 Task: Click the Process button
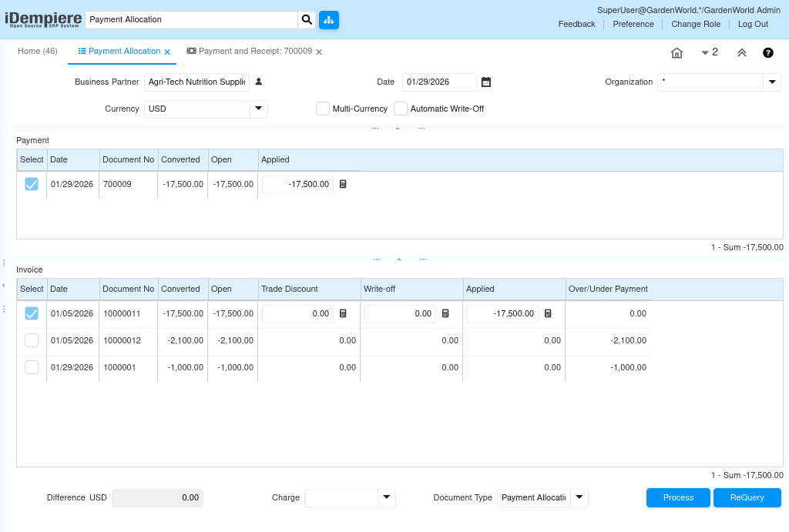pos(678,498)
